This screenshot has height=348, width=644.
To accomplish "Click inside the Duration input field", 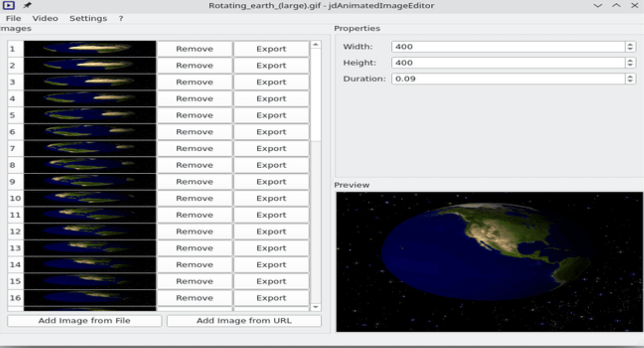I will (x=508, y=79).
